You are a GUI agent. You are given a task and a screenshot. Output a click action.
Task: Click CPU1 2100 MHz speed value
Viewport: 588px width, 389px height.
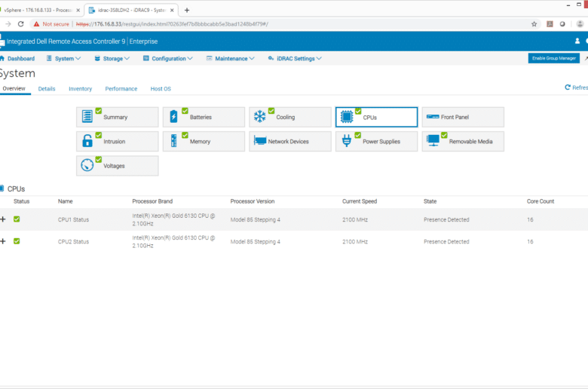pos(355,220)
